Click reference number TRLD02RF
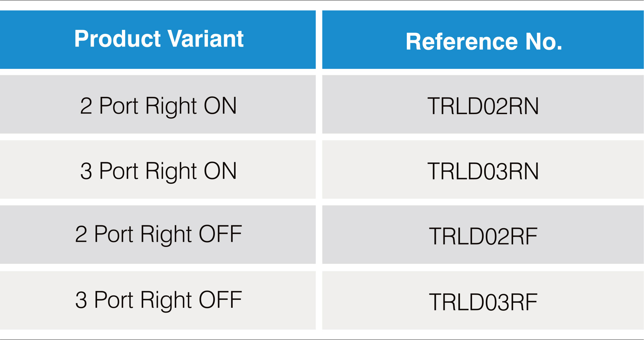The image size is (644, 340). pos(483,236)
